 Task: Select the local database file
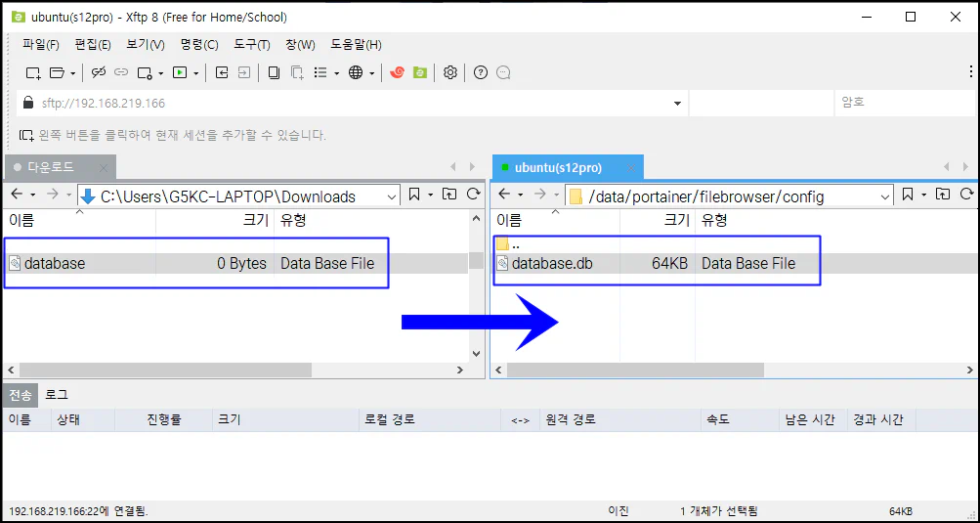[235, 263]
